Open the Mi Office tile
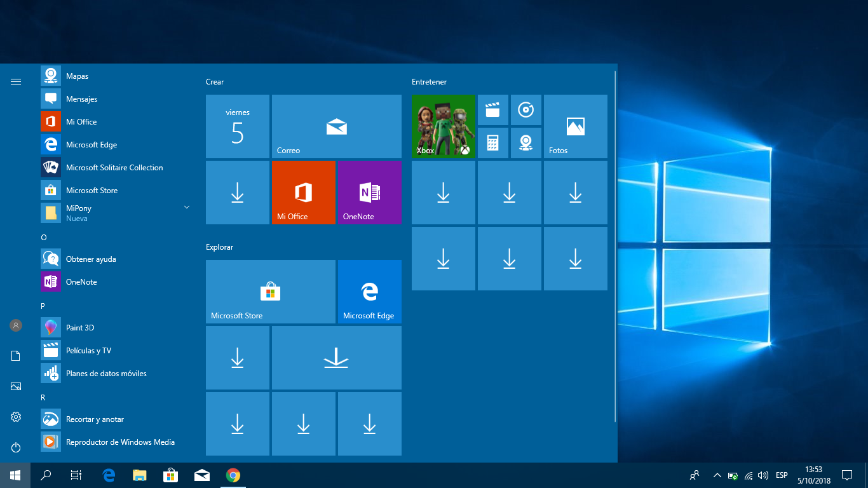The image size is (868, 488). (304, 193)
